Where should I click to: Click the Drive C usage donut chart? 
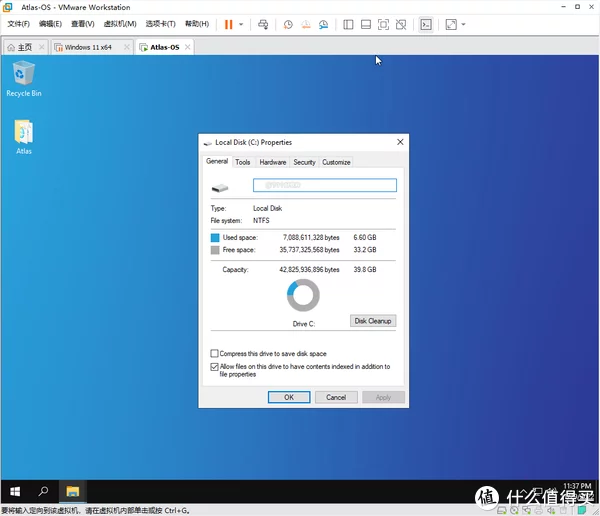coord(303,295)
